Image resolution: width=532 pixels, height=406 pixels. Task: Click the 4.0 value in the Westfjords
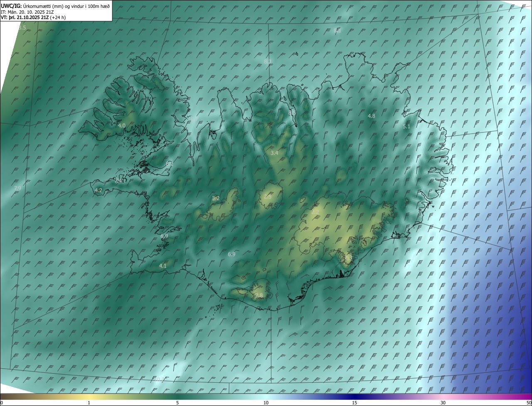coord(122,125)
